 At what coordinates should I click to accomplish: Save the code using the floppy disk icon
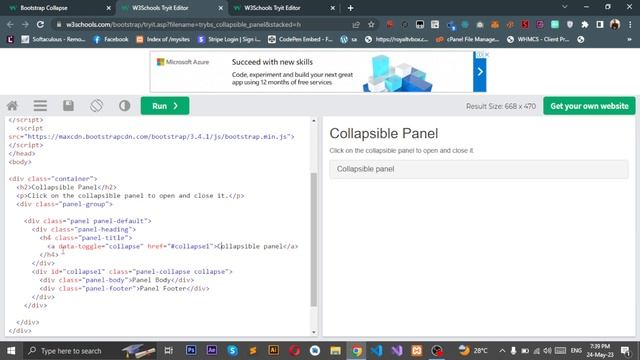coord(68,106)
